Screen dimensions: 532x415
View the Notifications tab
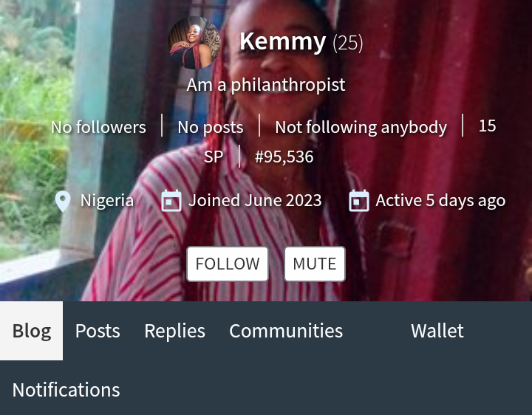pos(66,390)
